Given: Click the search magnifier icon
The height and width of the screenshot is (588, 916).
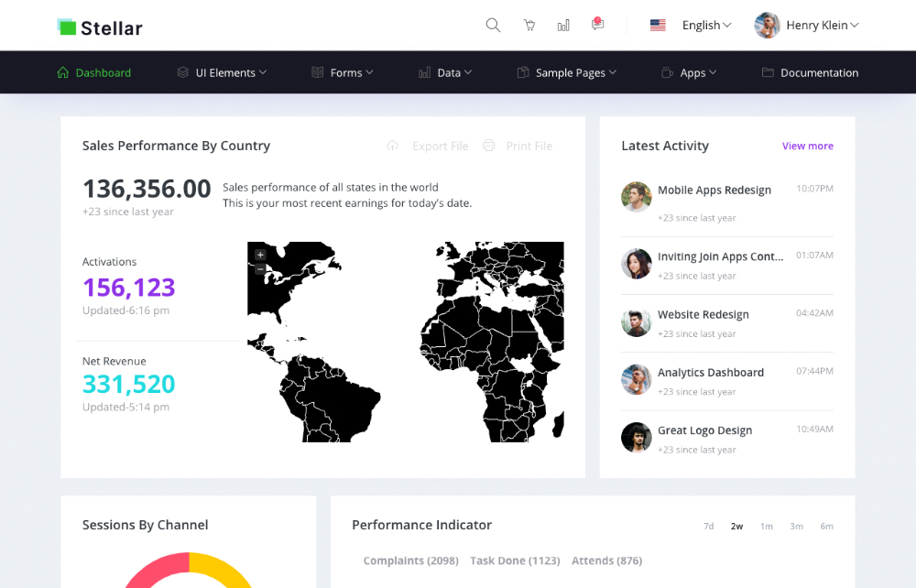Looking at the screenshot, I should [x=493, y=25].
